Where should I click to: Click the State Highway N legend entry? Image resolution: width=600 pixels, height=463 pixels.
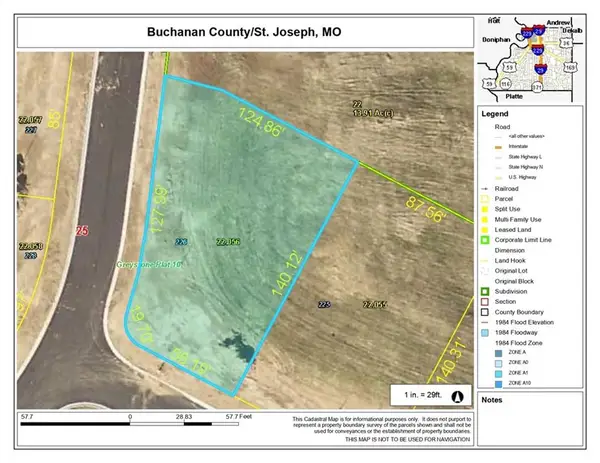pyautogui.click(x=525, y=167)
